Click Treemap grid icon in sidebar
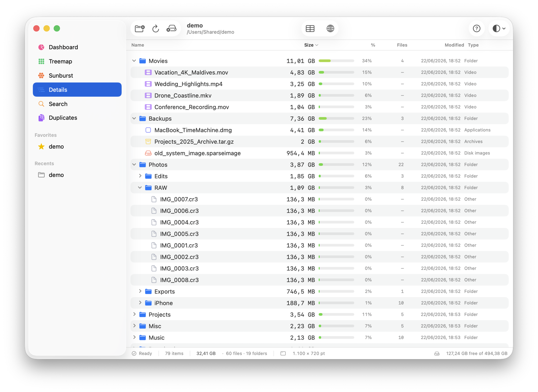The image size is (538, 392). 41,62
